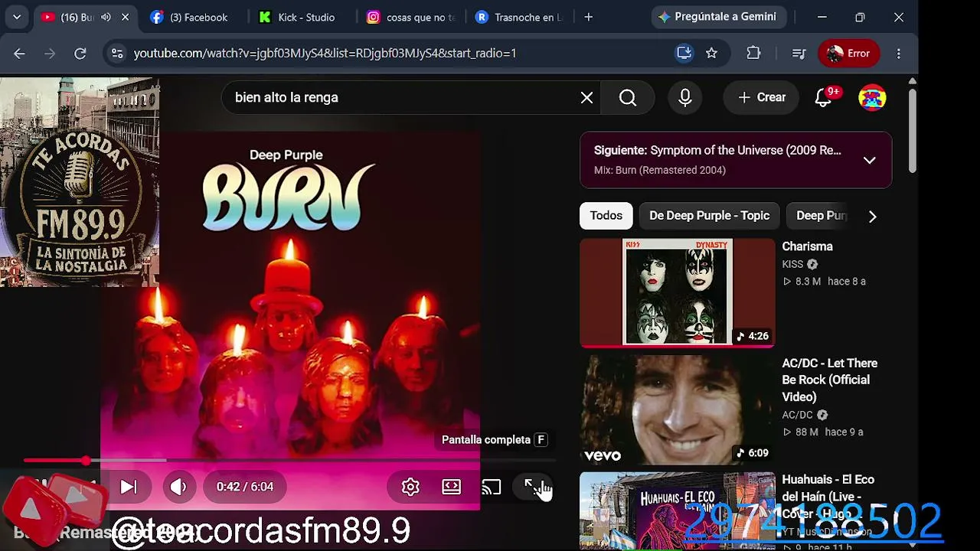Screen dimensions: 980x551
Task: Install the app from address bar icon
Action: click(684, 54)
